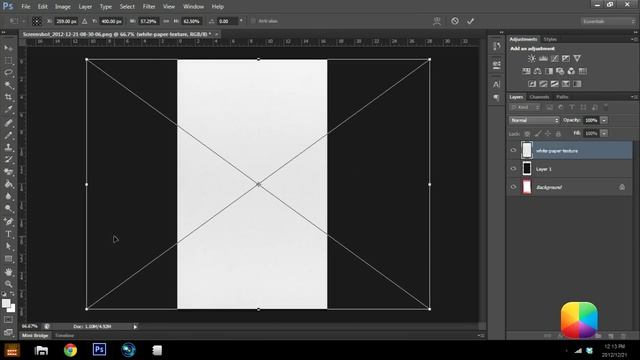Switch to the Paths tab
The image size is (640, 360).
(x=562, y=97)
